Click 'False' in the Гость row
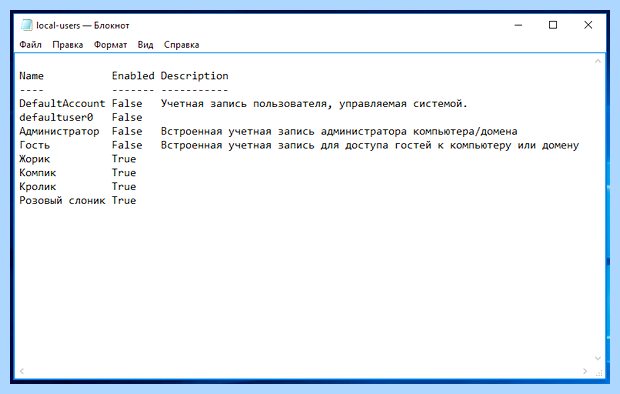The width and height of the screenshot is (620, 394). point(127,145)
